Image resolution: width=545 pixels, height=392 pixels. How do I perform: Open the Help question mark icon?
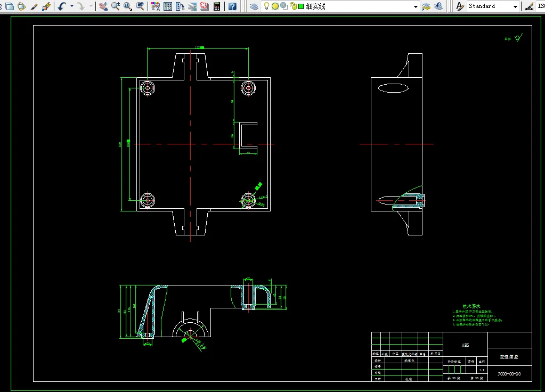[x=232, y=6]
